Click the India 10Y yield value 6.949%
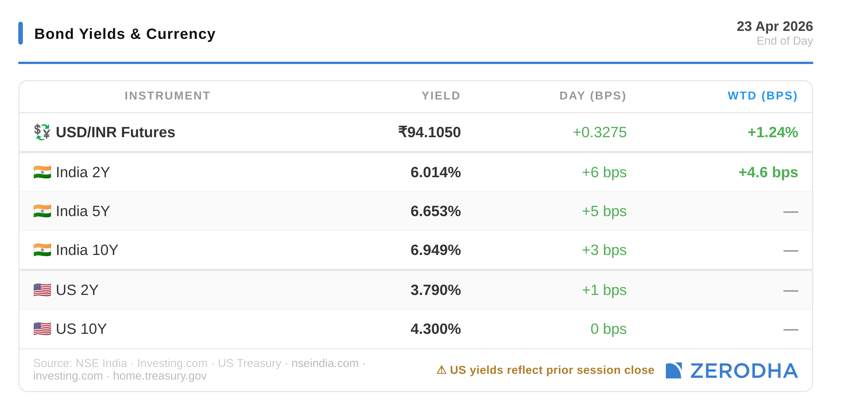 (436, 250)
